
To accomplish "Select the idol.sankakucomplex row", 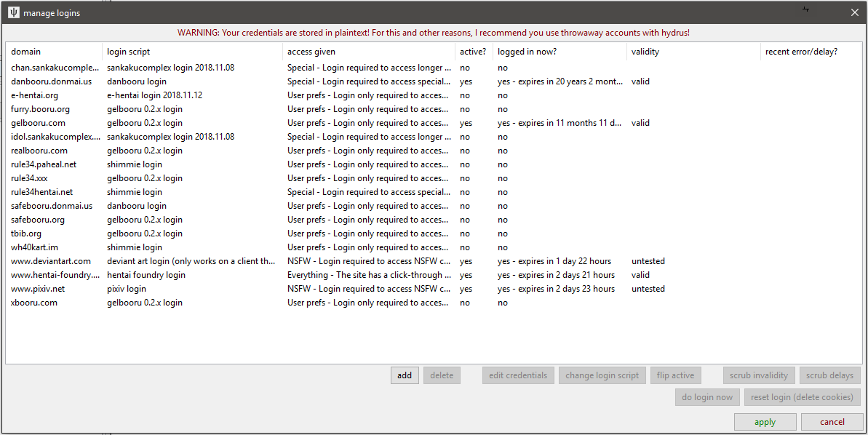I will pos(434,137).
